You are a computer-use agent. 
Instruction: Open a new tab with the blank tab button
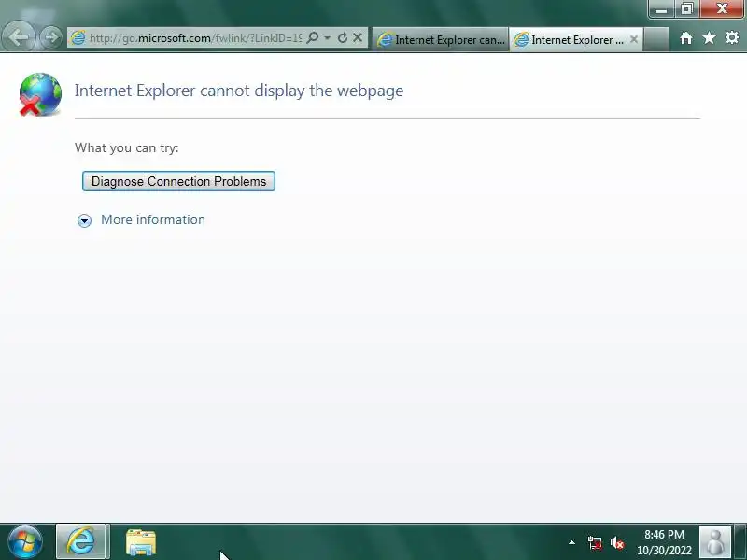click(x=655, y=39)
